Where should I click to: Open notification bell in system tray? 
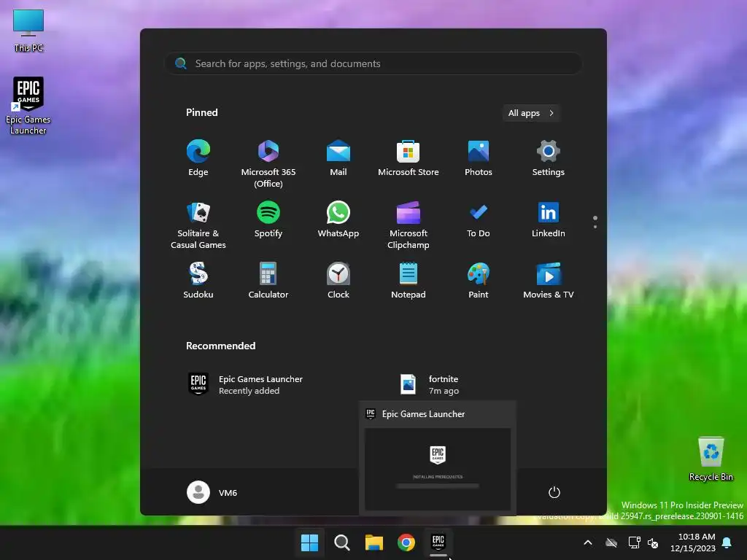point(727,542)
